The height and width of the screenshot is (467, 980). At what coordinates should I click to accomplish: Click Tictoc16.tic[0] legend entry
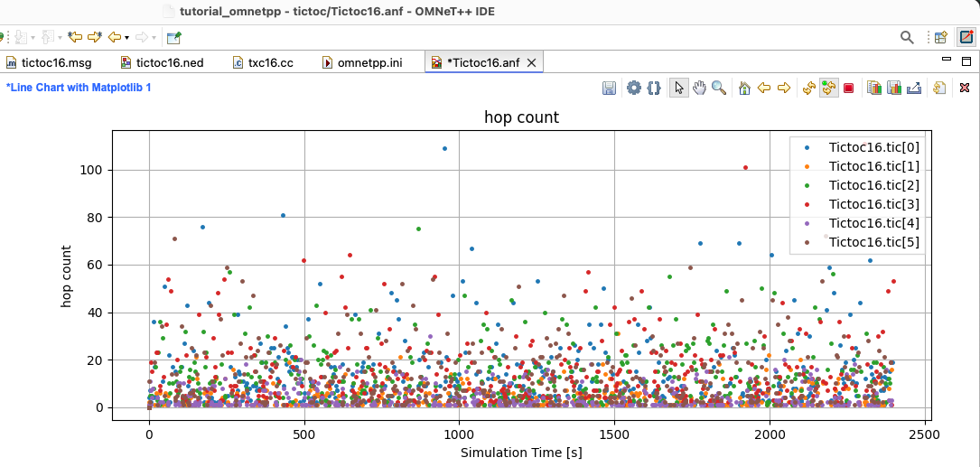tap(873, 147)
